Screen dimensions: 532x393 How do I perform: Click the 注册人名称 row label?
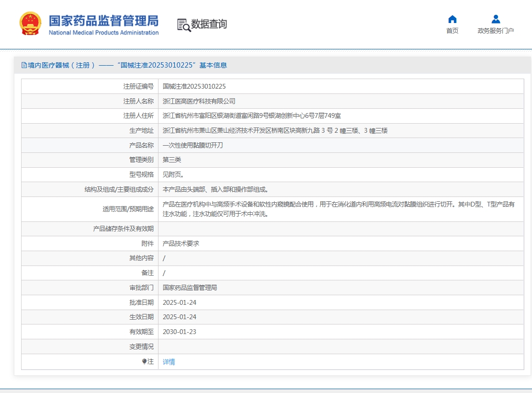point(138,101)
